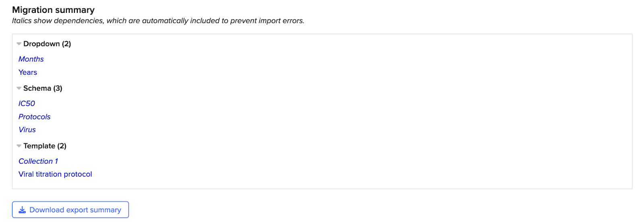This screenshot has width=644, height=224.
Task: Collapse the Schema section arrow
Action: click(19, 88)
